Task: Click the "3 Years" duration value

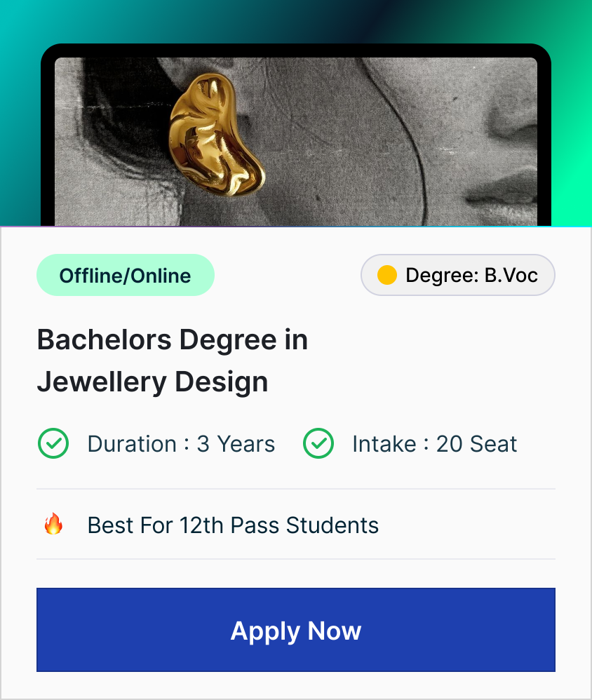Action: tap(236, 444)
